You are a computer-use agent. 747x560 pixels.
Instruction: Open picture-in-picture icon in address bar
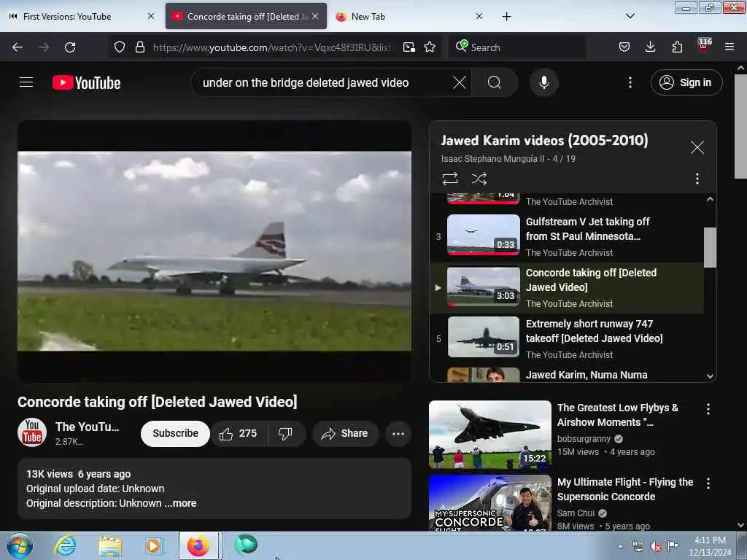click(409, 47)
